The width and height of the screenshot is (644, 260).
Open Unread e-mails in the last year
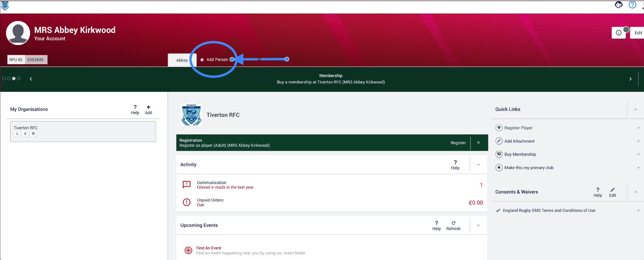225,187
